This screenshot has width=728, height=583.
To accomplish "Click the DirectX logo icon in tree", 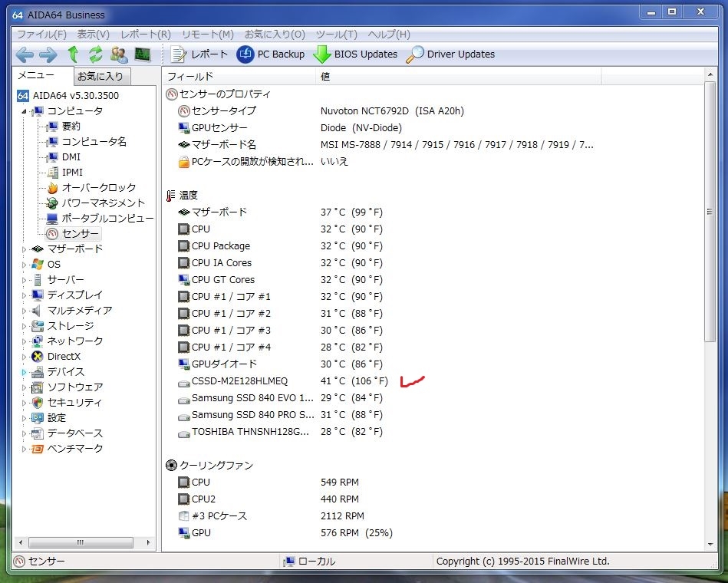I will pyautogui.click(x=37, y=357).
